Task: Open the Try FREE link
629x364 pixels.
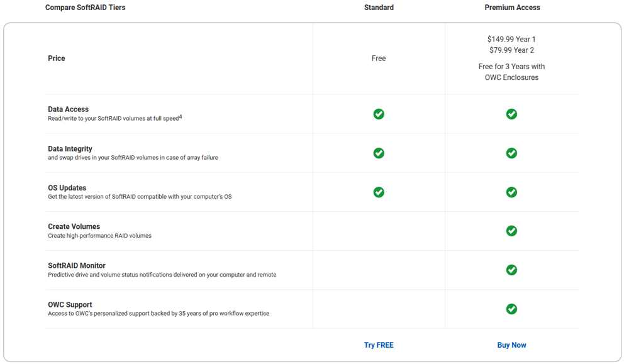Action: point(379,345)
